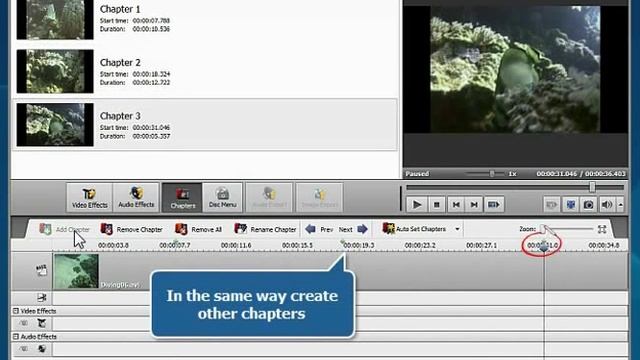Select Chapter 2 thumbnail
Image resolution: width=640 pixels, height=360 pixels.
[55, 71]
